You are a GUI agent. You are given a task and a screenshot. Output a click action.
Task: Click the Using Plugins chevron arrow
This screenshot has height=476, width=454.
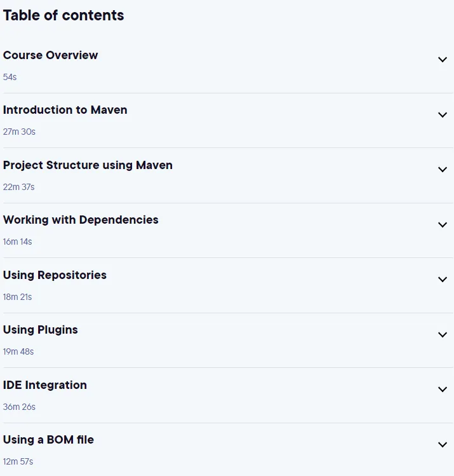pos(443,334)
